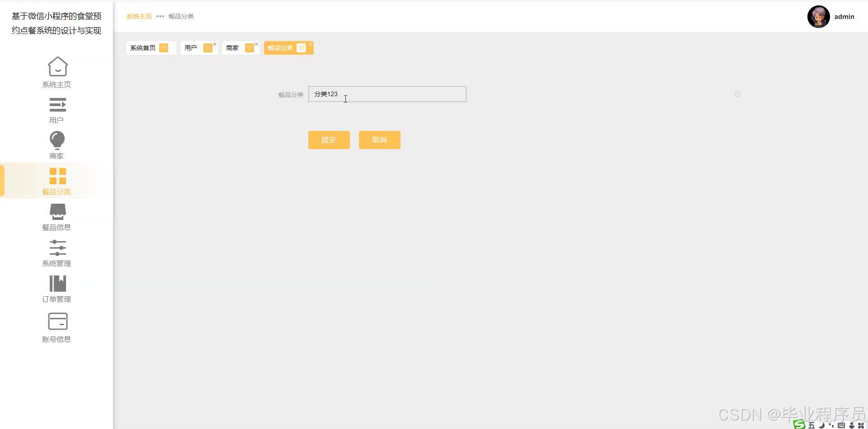
Task: Click the 取消 cancel button
Action: click(380, 140)
